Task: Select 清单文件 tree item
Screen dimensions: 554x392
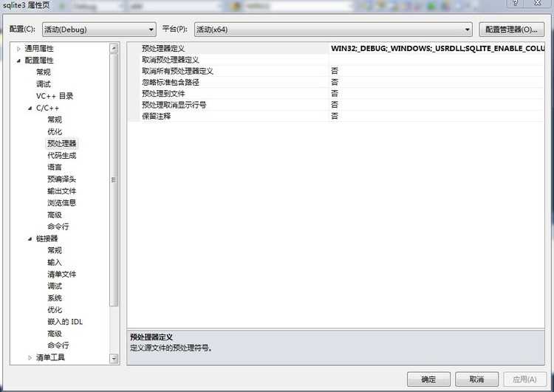Action: [x=62, y=274]
